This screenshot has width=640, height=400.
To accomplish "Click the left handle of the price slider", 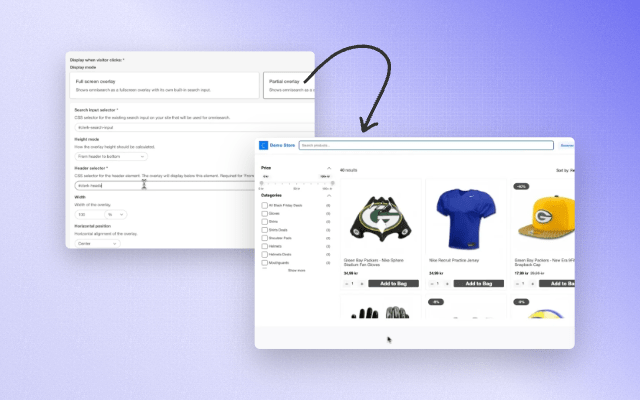I will 262,183.
